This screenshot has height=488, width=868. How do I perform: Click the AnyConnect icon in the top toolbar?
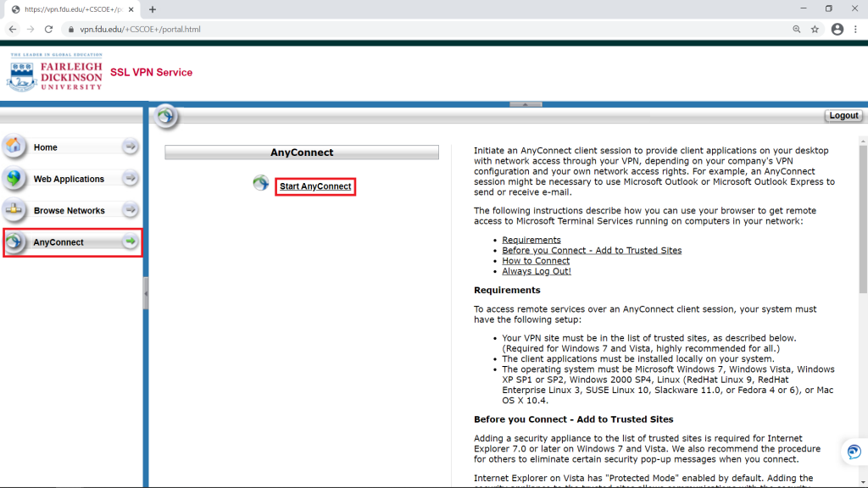(x=165, y=115)
